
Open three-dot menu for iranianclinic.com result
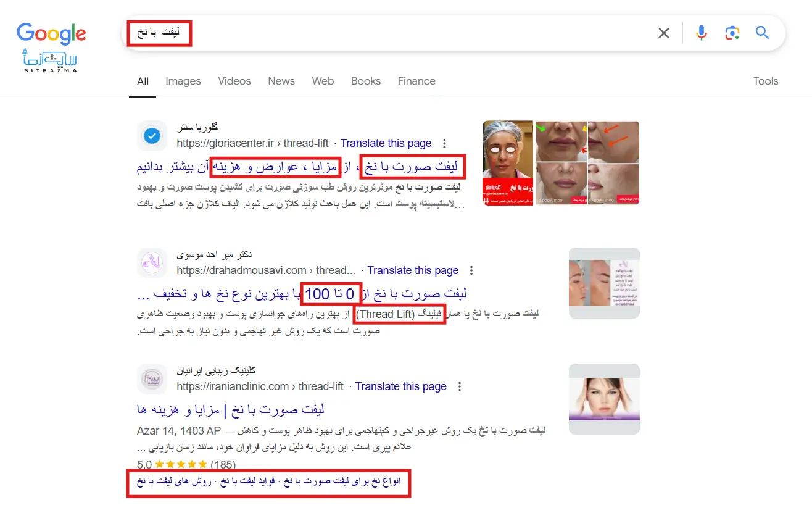click(x=459, y=386)
